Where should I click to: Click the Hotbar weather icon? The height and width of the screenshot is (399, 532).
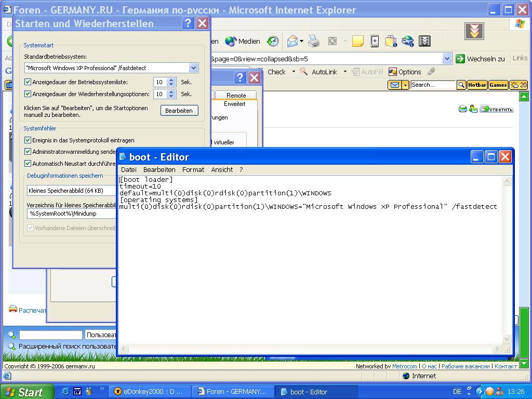pos(518,85)
